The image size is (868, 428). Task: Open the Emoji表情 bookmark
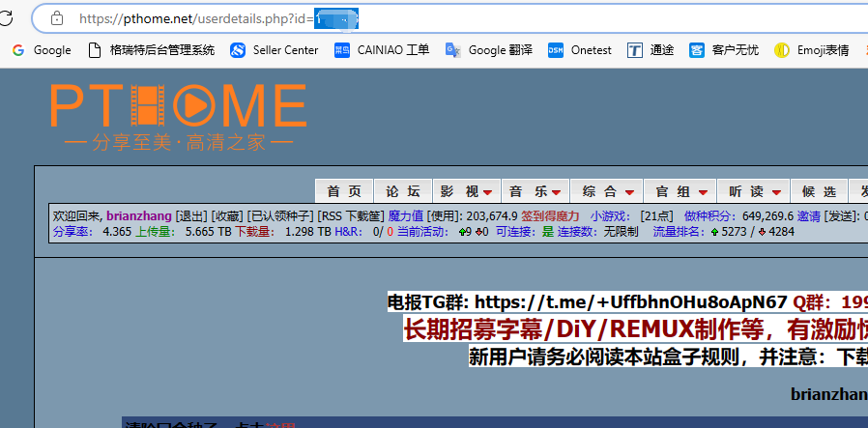[x=812, y=50]
